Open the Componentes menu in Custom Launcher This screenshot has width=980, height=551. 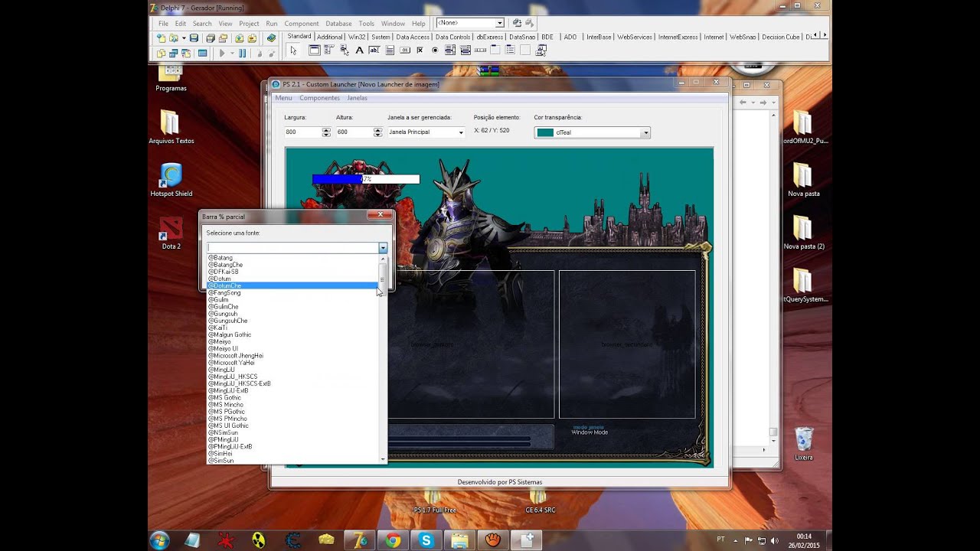click(x=319, y=98)
